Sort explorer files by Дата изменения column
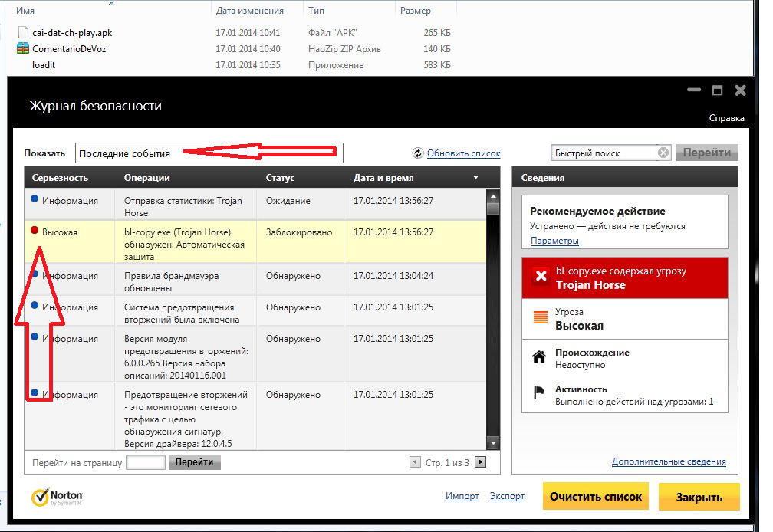Screen dimensions: 773x532 coord(249,10)
